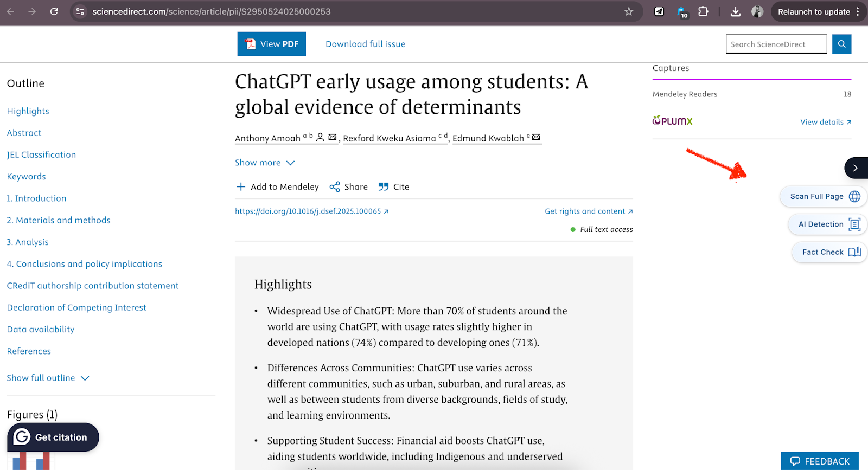Click the ScienceDirect search magnifier button

click(x=841, y=44)
